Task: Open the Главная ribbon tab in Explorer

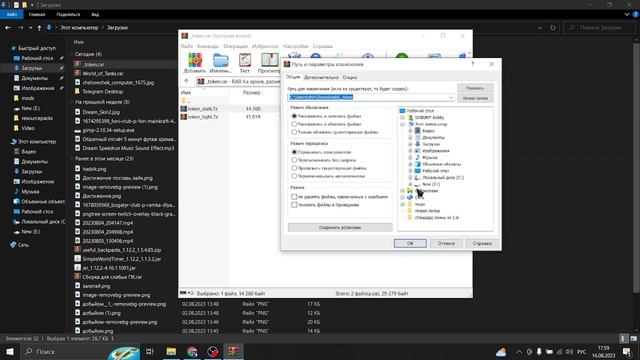Action: pyautogui.click(x=37, y=14)
